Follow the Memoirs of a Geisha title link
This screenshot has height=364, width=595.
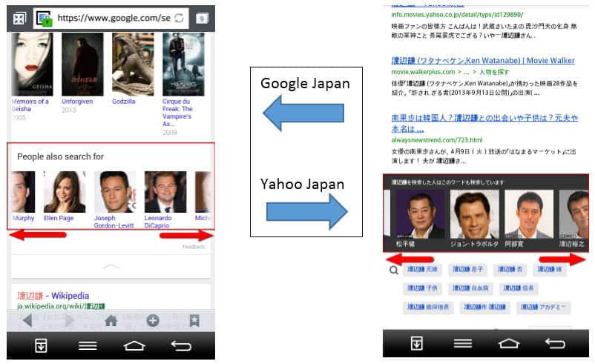point(30,105)
